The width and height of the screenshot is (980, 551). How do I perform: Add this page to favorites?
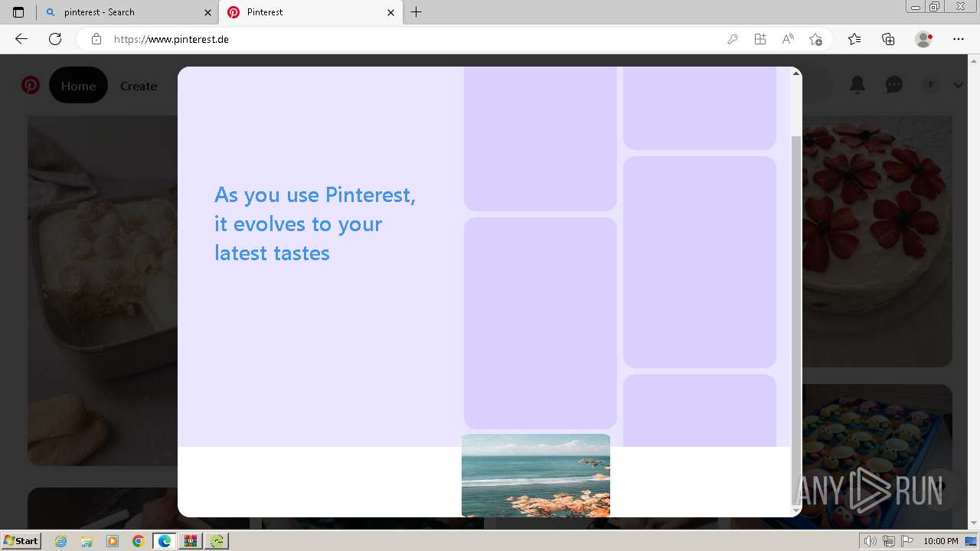pos(815,39)
